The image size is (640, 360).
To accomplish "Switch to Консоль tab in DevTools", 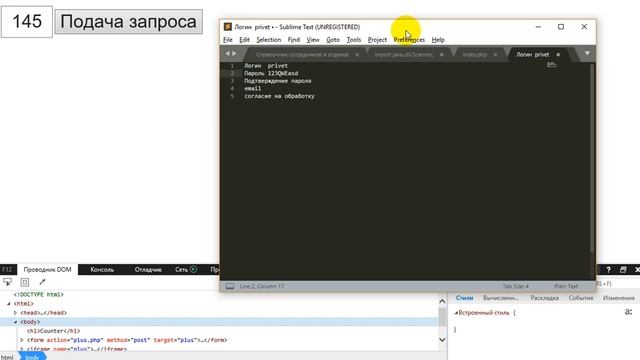I will 102,269.
